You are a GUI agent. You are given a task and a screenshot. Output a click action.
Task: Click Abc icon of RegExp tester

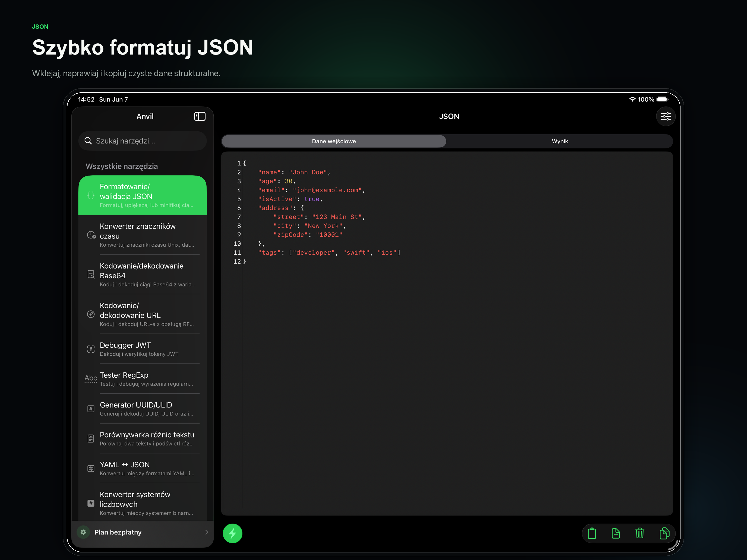click(x=90, y=378)
